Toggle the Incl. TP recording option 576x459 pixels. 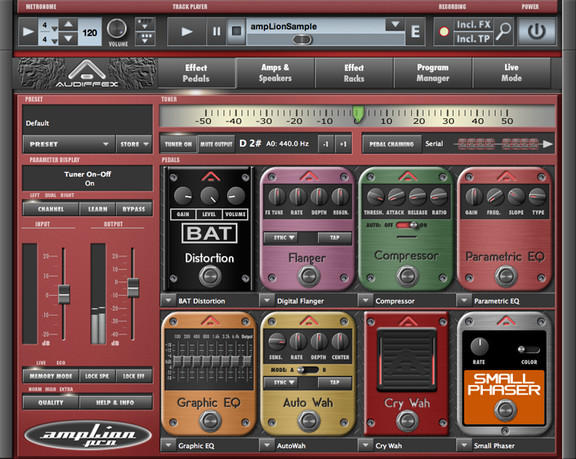(473, 39)
